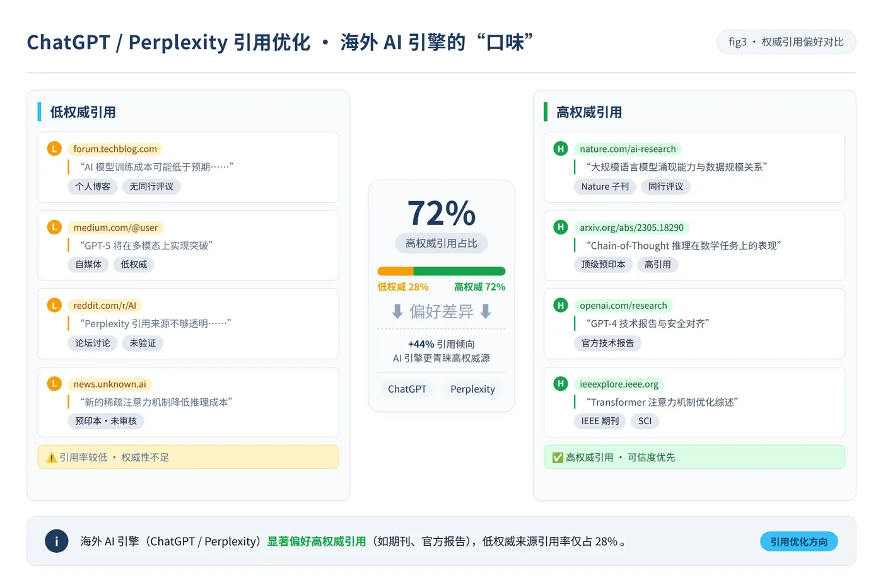Click the large 72% figure
883x588 pixels.
coord(441,213)
